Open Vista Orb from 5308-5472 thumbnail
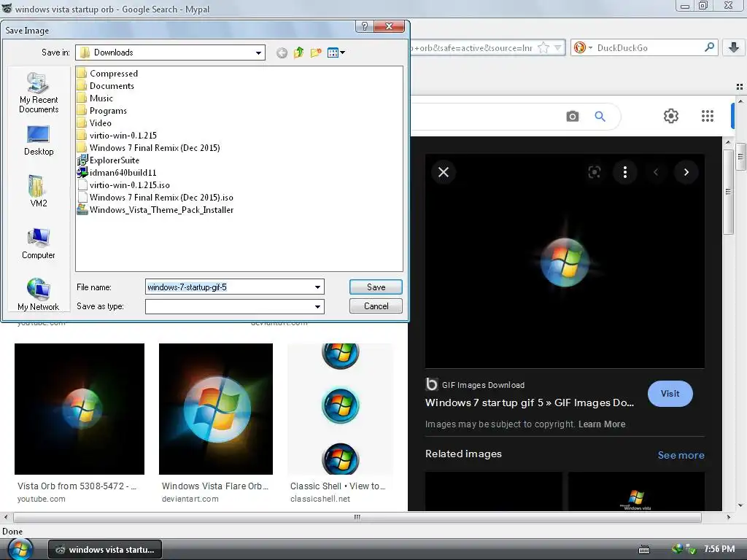 tap(79, 408)
